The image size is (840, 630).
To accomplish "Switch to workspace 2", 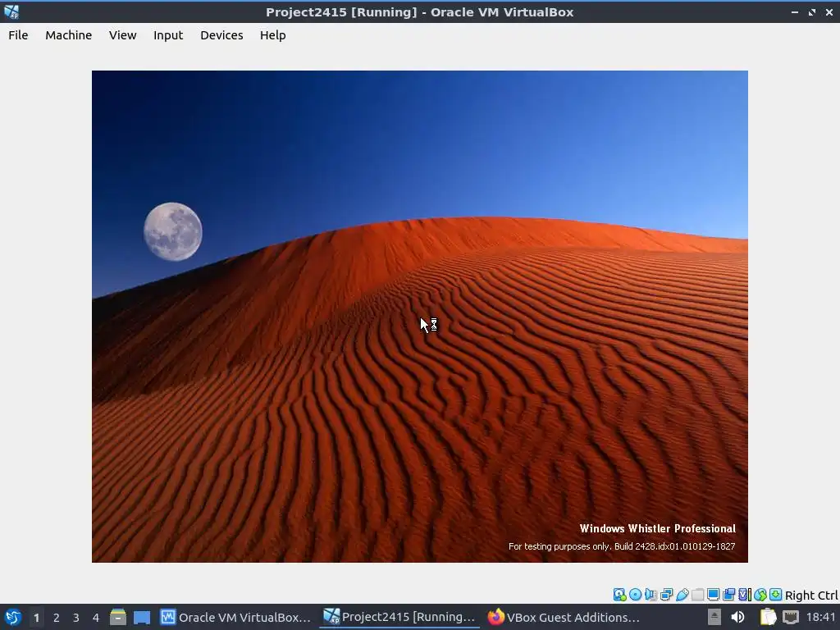I will pos(57,618).
